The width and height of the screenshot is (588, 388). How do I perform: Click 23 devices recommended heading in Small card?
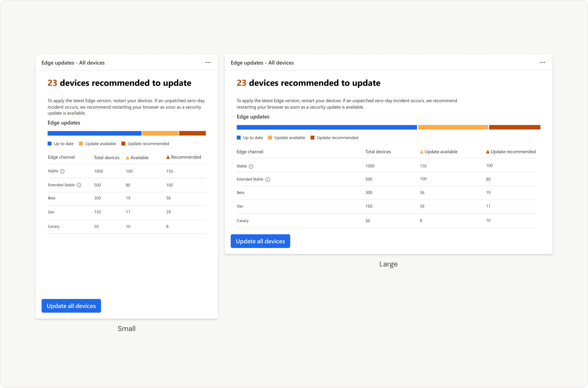[119, 83]
